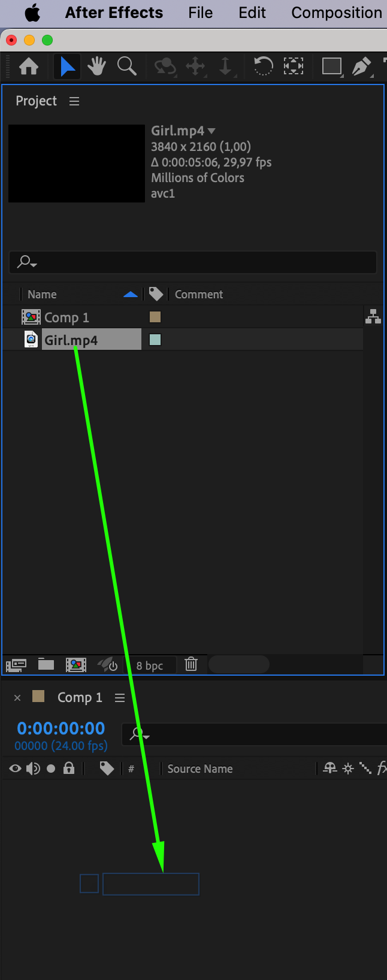387x980 pixels.
Task: Select the Hand tool
Action: tap(96, 66)
